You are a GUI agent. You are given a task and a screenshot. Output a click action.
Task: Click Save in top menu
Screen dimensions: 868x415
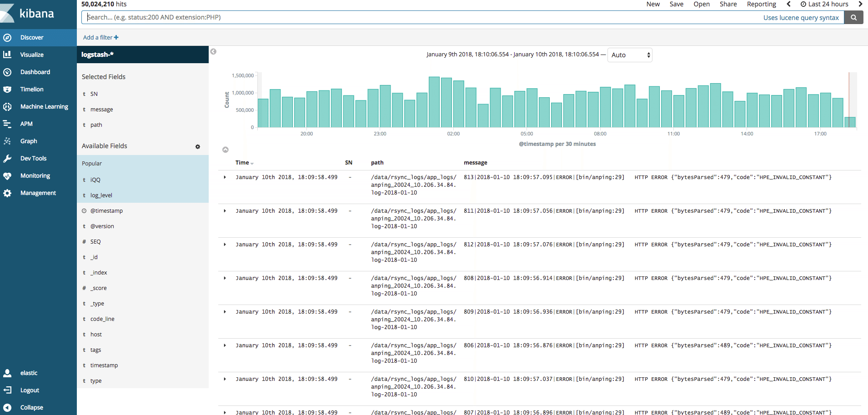(676, 4)
